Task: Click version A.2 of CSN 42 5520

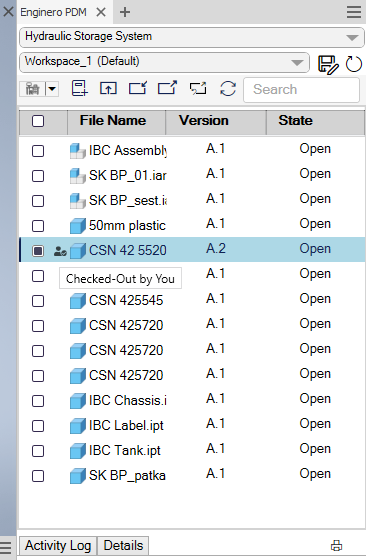Action: pos(216,249)
